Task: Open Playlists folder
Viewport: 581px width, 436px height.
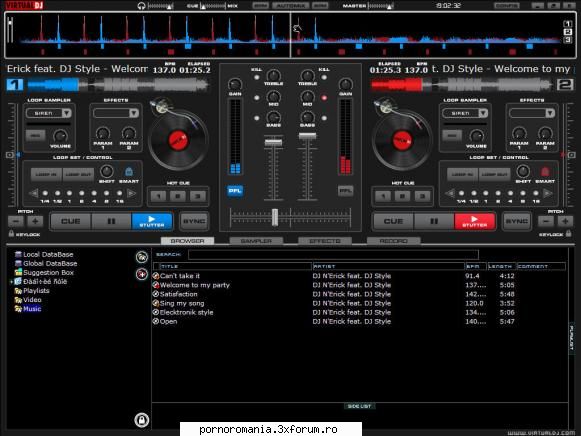Action: click(x=36, y=291)
